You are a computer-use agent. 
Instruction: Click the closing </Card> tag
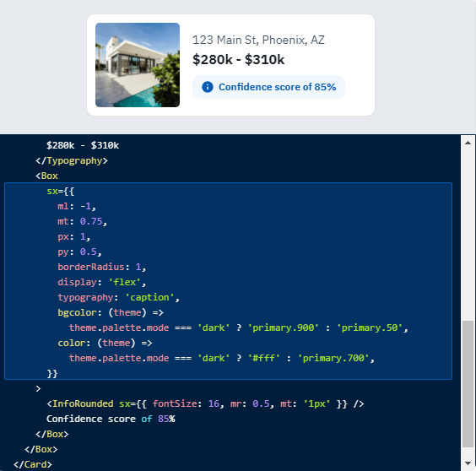(x=33, y=464)
